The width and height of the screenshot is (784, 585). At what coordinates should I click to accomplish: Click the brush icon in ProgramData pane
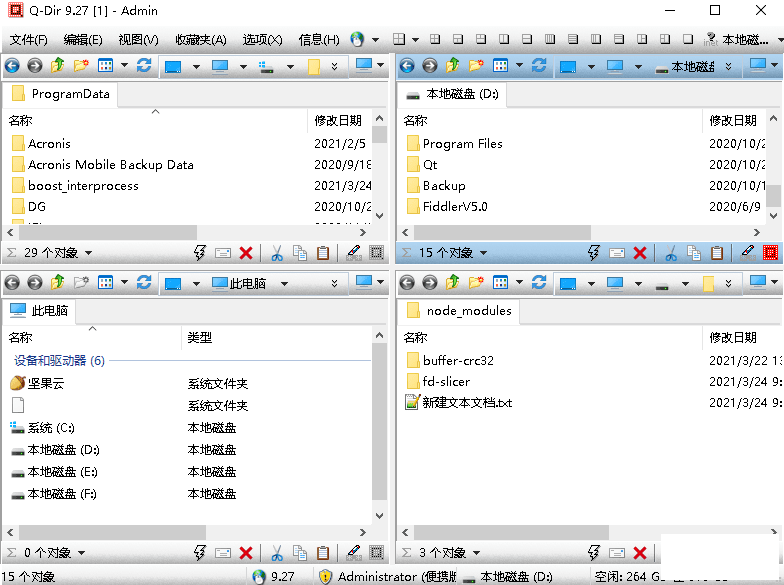[x=354, y=253]
